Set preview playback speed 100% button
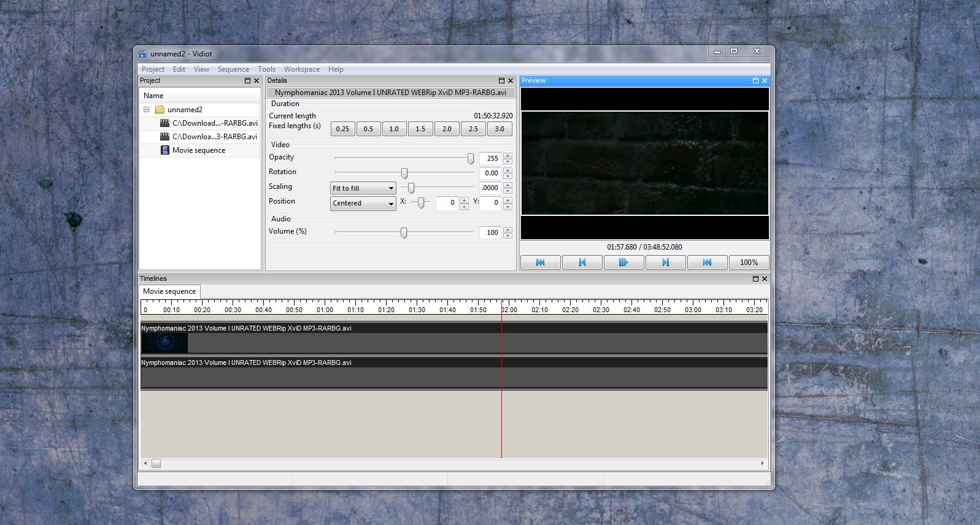Viewport: 980px width, 525px height. (x=749, y=262)
